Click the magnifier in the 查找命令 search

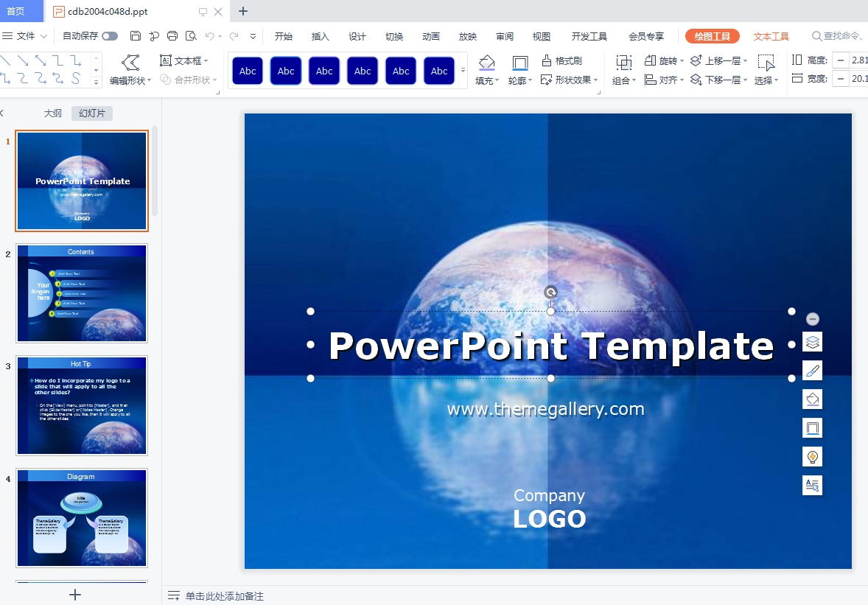point(816,36)
